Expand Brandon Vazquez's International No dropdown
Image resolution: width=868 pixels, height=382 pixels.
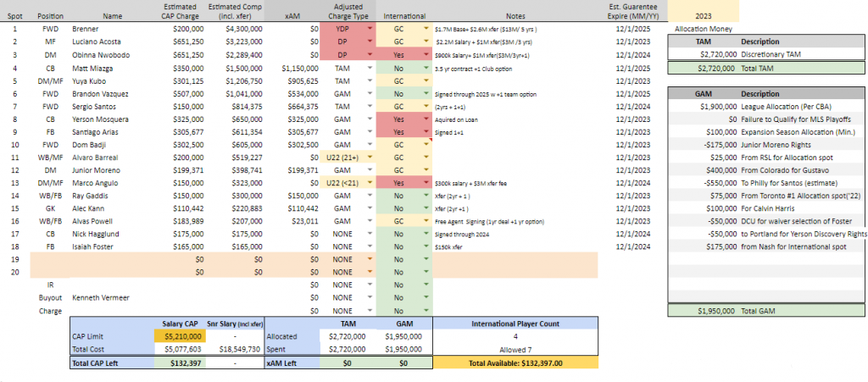424,92
